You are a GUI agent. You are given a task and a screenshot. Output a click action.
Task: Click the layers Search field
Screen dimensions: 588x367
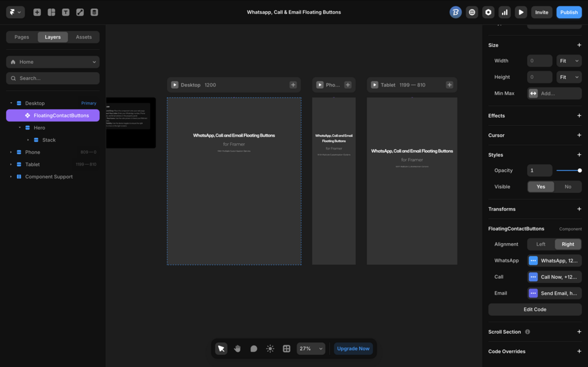53,78
